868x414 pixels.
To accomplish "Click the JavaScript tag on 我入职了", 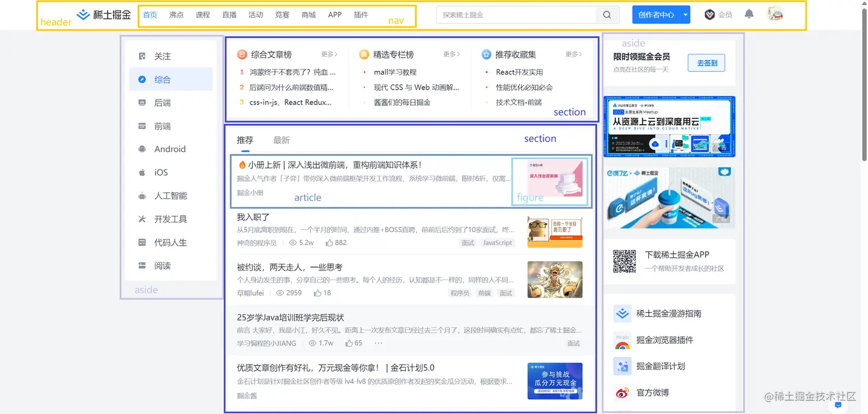I will tap(497, 243).
